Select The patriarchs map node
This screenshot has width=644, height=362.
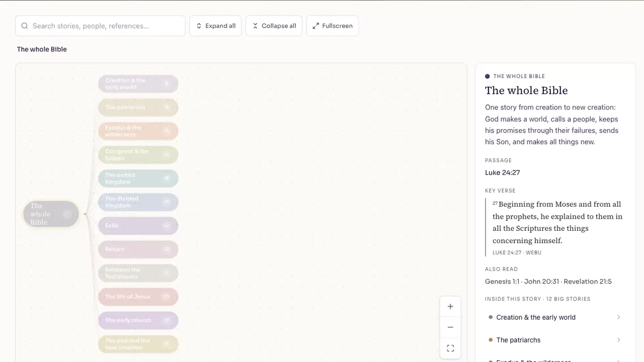138,108
